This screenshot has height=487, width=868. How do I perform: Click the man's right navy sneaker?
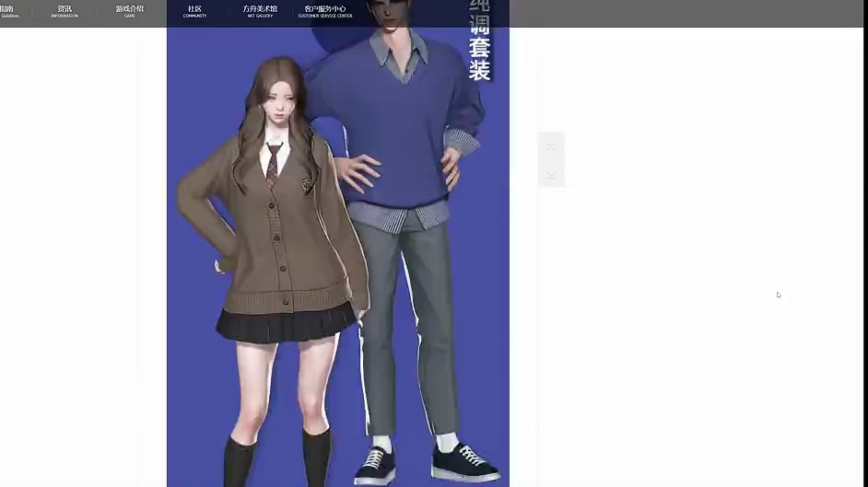point(375,465)
